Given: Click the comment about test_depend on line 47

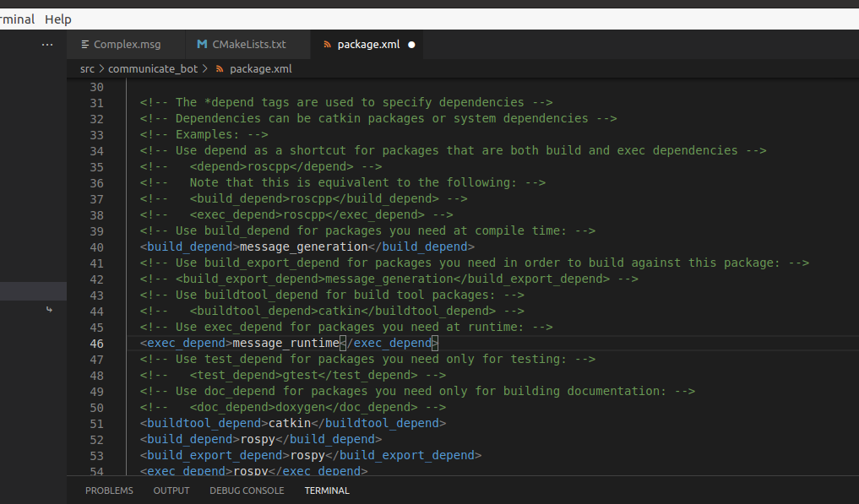Looking at the screenshot, I should pos(367,360).
